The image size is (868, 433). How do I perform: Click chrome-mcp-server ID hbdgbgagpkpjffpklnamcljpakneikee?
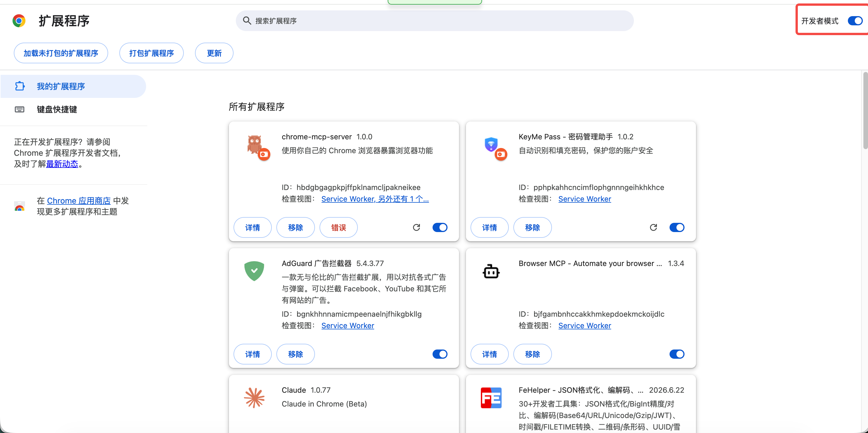pos(359,187)
